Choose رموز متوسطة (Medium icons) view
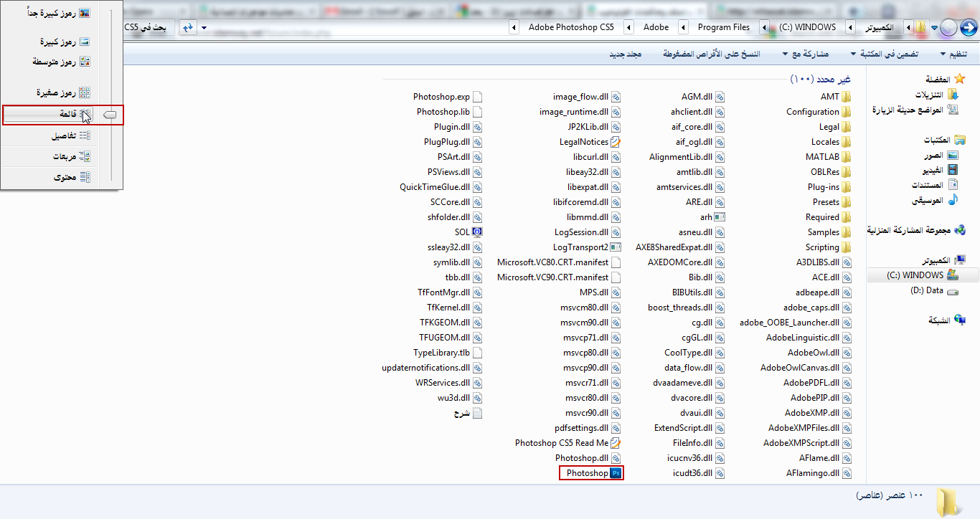This screenshot has width=980, height=519. (62, 62)
